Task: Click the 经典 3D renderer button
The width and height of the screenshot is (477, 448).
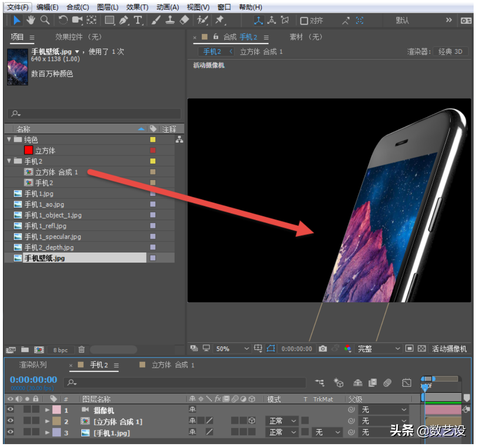Action: pyautogui.click(x=450, y=51)
